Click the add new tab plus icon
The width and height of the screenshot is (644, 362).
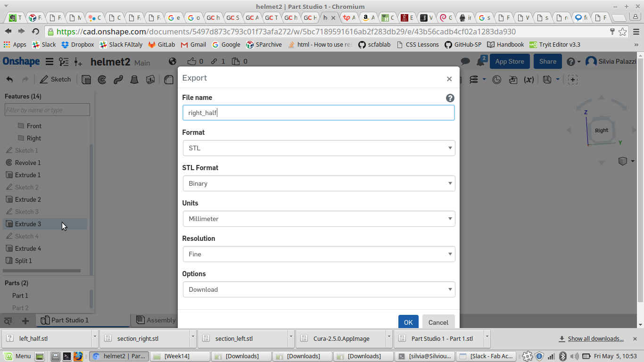[x=25, y=321]
